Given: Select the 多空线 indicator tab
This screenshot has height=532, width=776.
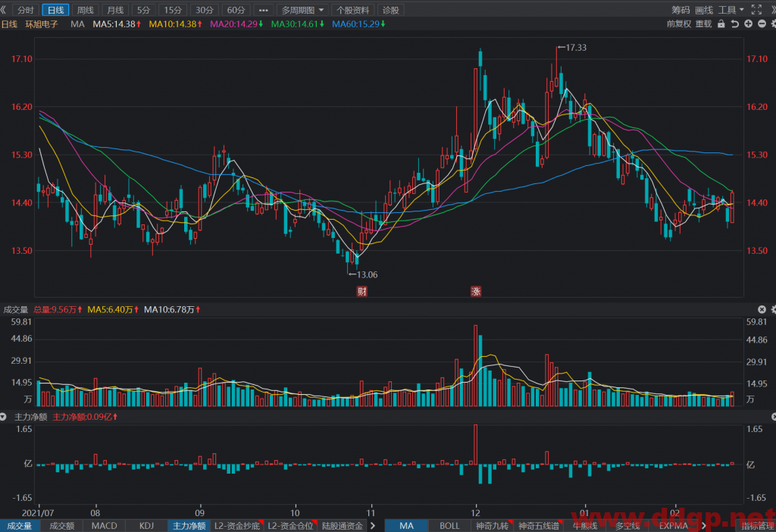Looking at the screenshot, I should [627, 526].
